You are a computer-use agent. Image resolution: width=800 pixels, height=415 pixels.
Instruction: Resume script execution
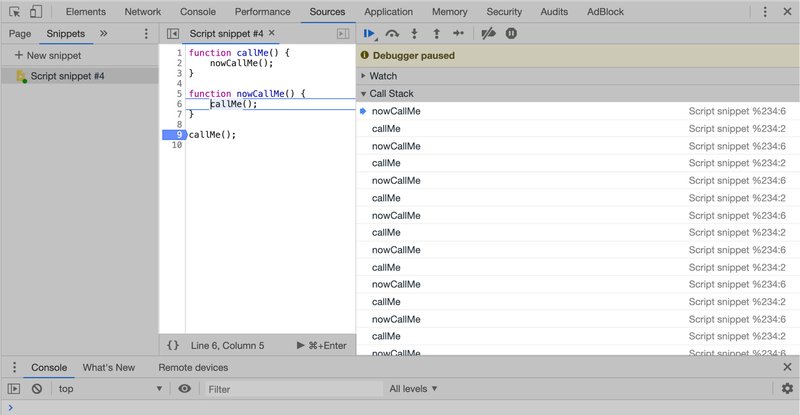(369, 34)
